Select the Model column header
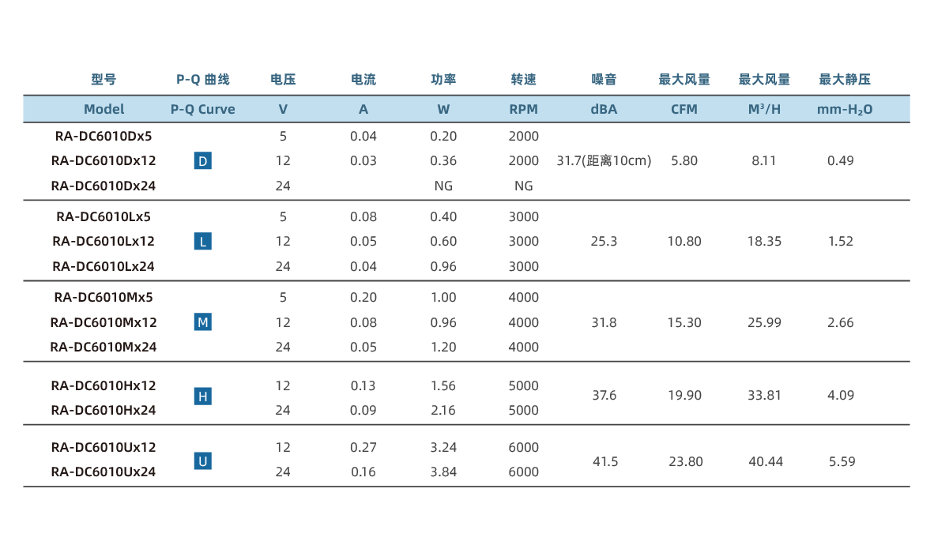The image size is (934, 560). coord(104,110)
